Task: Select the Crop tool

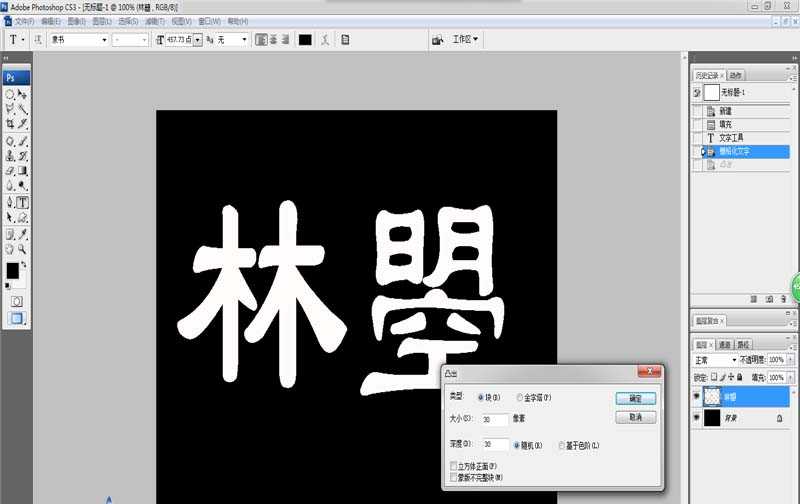Action: tap(10, 123)
